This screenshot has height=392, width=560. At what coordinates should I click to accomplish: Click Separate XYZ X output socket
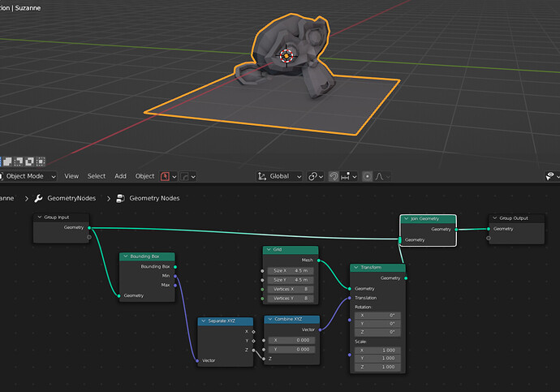coord(253,332)
